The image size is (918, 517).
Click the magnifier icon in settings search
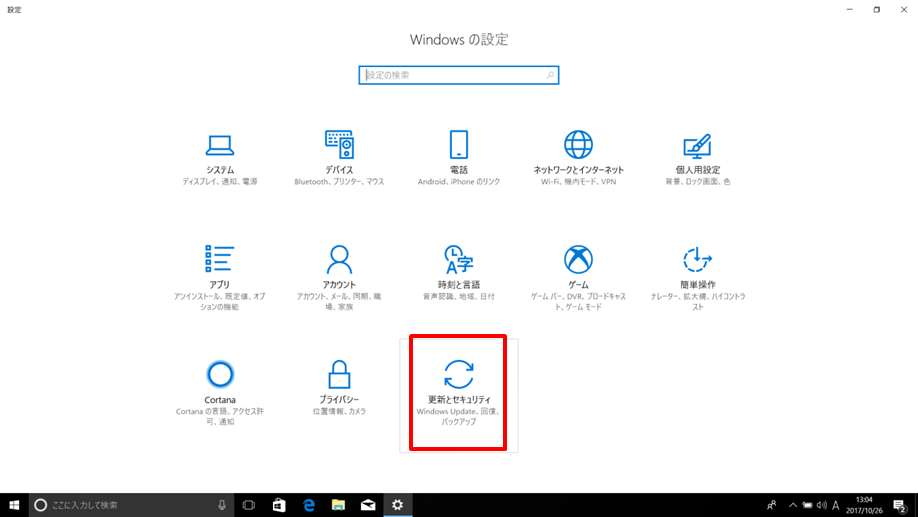(550, 75)
